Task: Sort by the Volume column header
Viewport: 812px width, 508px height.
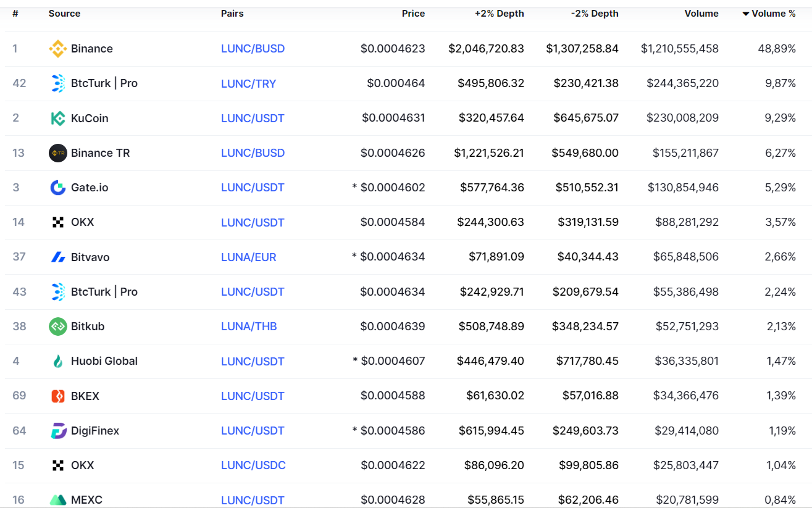Action: 701,14
